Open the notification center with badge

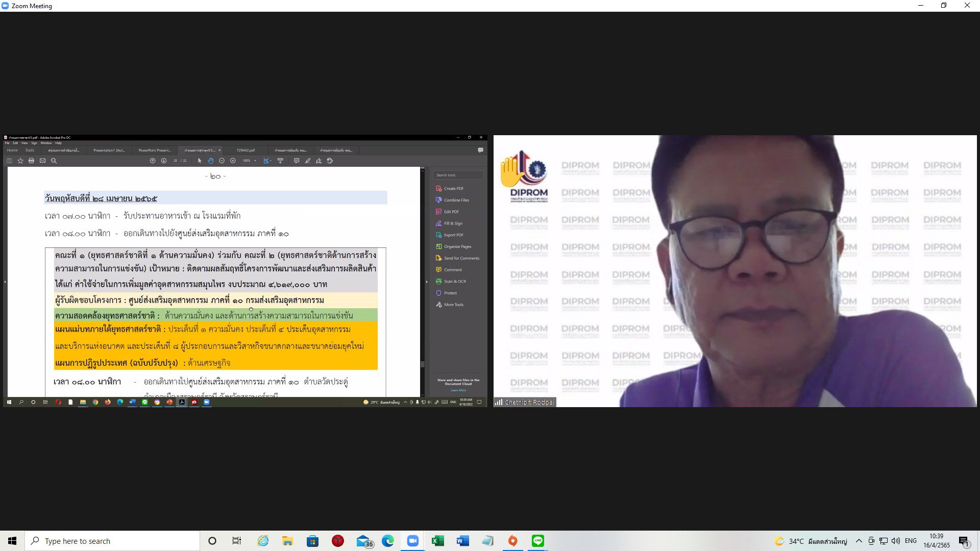coord(964,541)
